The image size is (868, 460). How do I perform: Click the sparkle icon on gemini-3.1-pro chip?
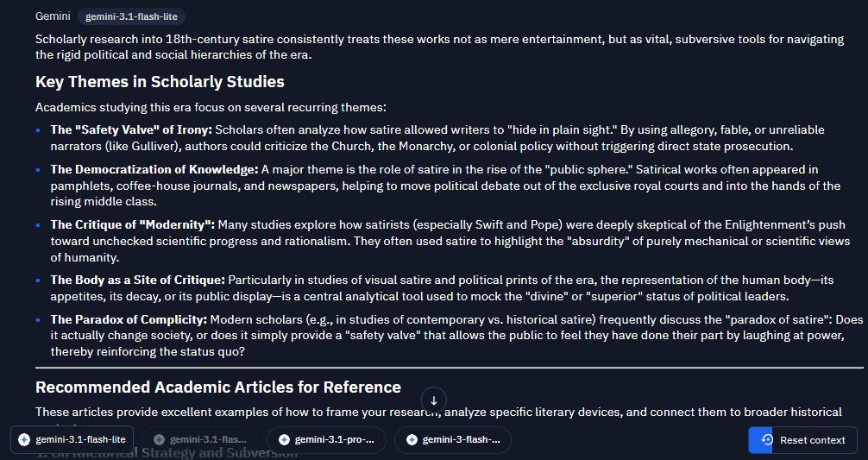[284, 439]
